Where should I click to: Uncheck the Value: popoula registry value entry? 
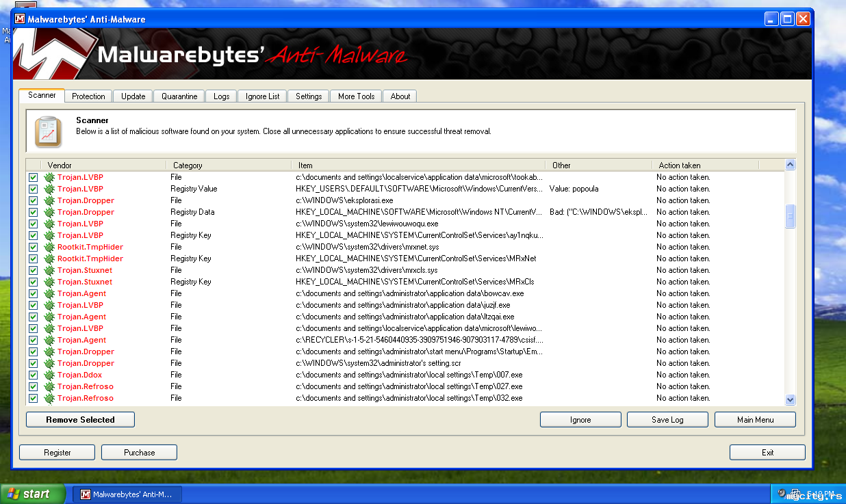pyautogui.click(x=33, y=189)
